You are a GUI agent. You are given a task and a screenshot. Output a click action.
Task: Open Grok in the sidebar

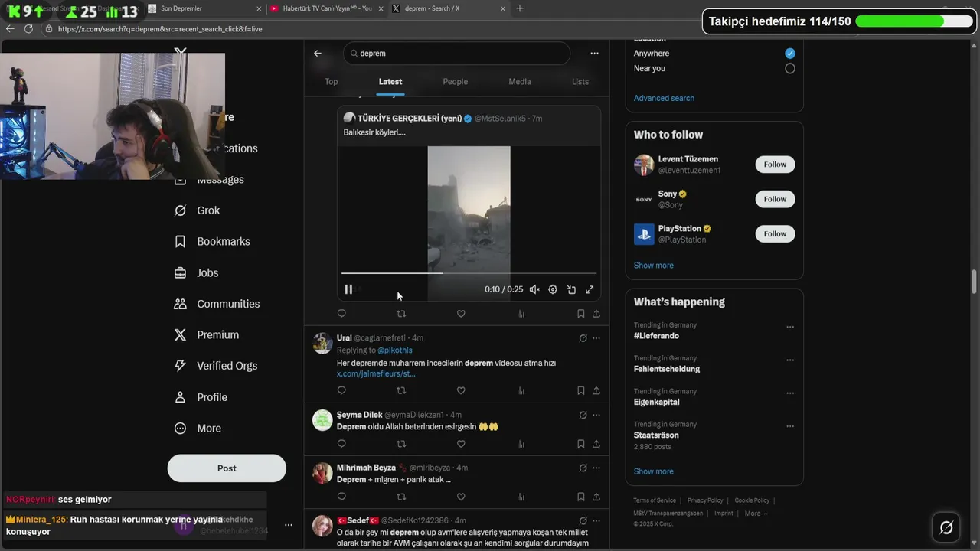pyautogui.click(x=197, y=210)
